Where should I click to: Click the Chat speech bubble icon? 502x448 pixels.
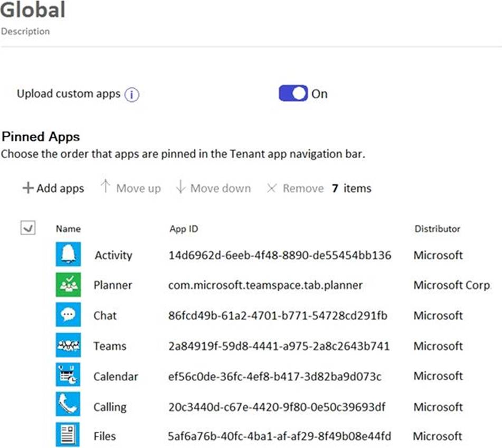click(68, 315)
